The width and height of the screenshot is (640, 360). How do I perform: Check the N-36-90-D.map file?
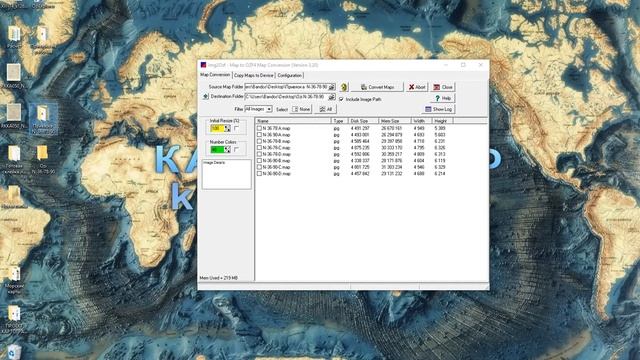click(x=259, y=174)
